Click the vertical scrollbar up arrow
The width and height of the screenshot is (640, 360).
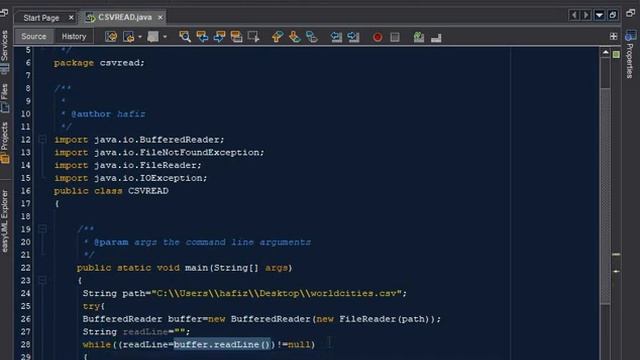coord(605,53)
